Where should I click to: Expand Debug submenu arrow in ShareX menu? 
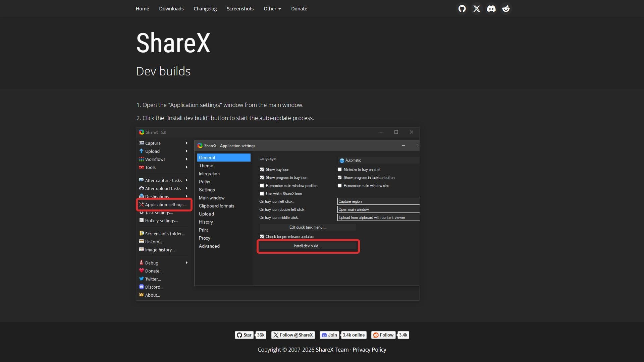186,263
